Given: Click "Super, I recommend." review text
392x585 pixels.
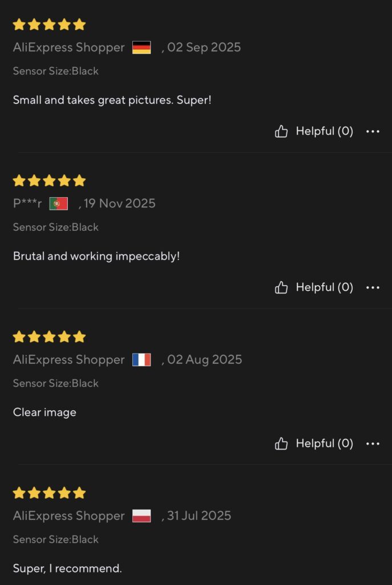Looking at the screenshot, I should click(x=67, y=568).
